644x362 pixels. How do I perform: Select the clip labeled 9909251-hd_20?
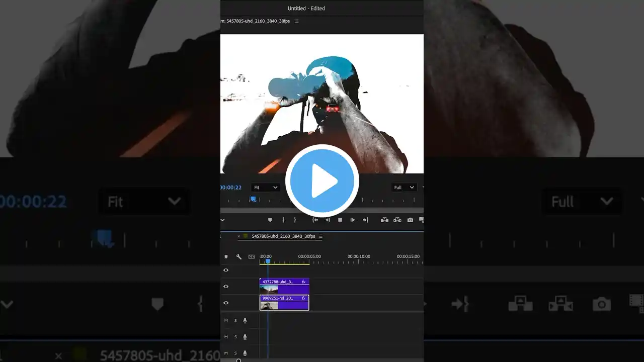click(x=284, y=302)
